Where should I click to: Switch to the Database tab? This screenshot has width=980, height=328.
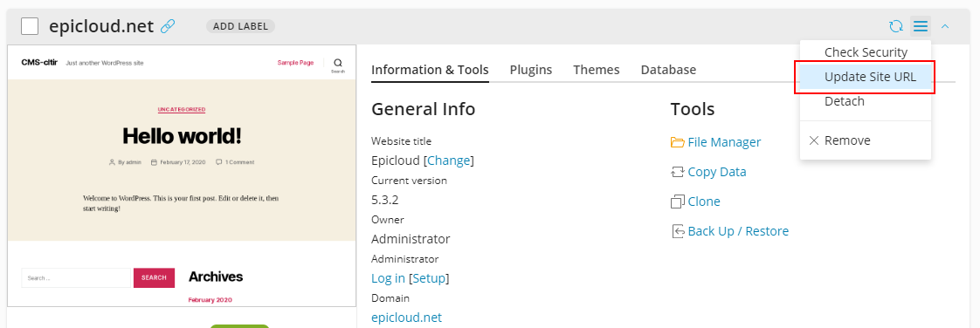pyautogui.click(x=668, y=70)
